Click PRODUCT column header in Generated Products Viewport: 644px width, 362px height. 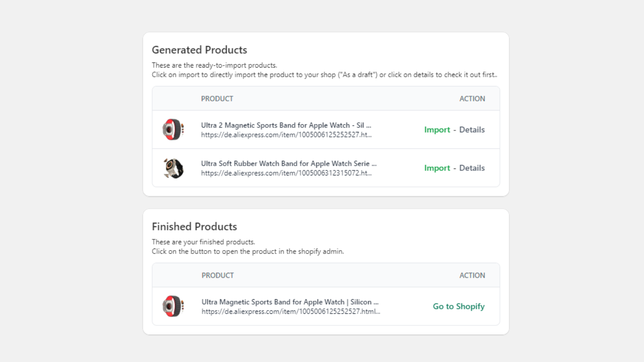[217, 99]
